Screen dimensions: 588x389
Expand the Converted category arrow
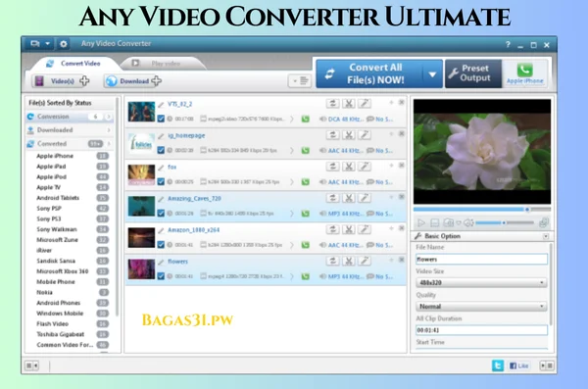pyautogui.click(x=109, y=144)
